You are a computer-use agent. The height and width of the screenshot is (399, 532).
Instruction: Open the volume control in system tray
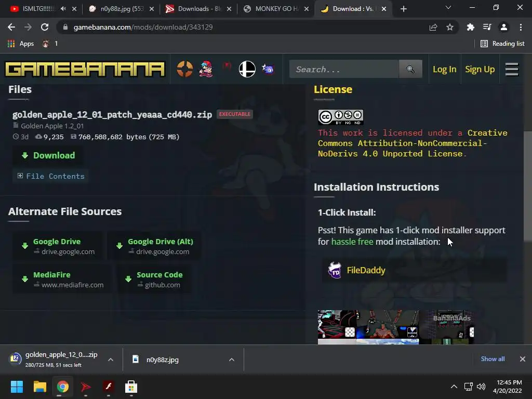[481, 387]
